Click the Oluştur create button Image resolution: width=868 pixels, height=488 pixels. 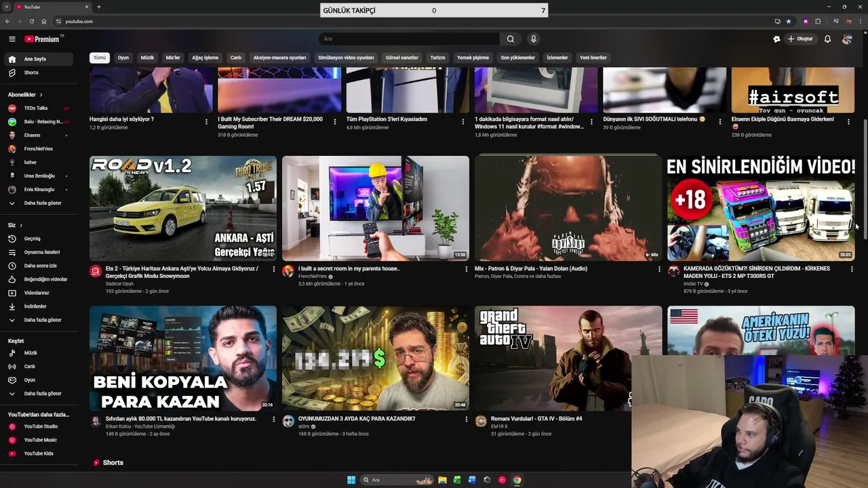tap(800, 39)
